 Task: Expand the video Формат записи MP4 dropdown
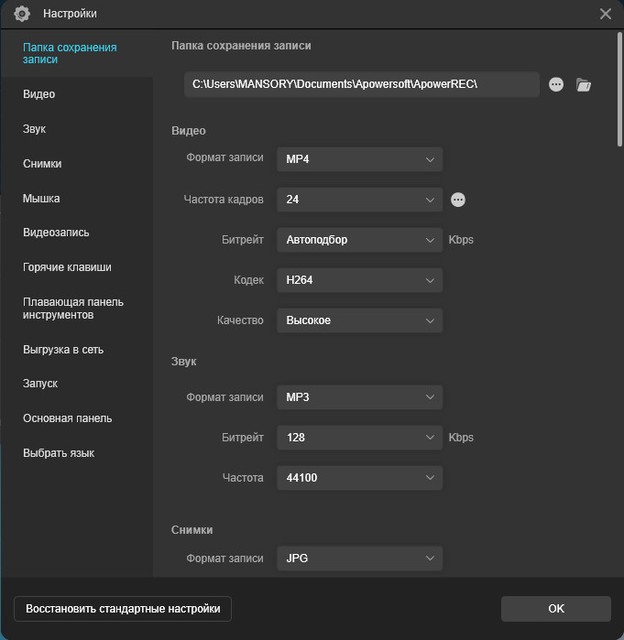point(359,159)
